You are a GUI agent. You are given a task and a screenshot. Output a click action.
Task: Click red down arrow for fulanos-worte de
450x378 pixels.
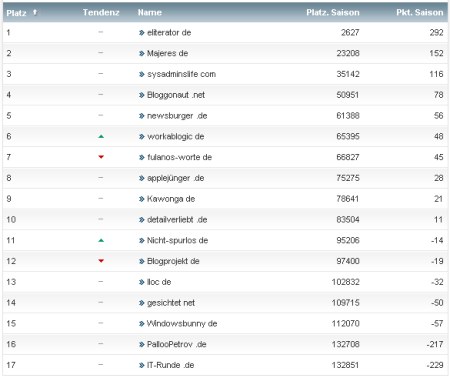pyautogui.click(x=101, y=157)
